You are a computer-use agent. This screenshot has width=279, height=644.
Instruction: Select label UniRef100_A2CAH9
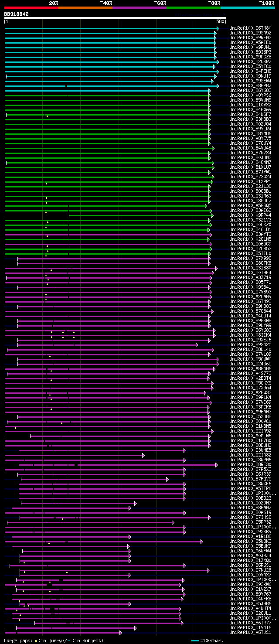point(250,297)
